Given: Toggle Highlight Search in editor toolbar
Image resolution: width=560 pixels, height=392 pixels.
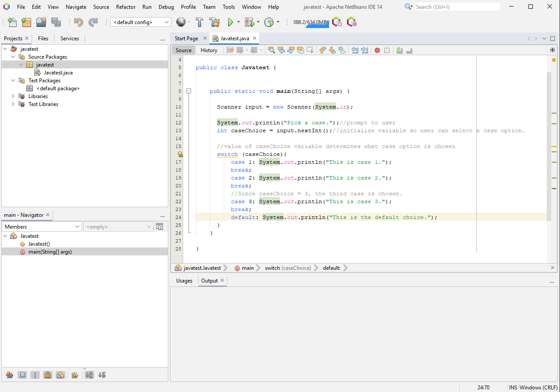Looking at the screenshot, I should pos(301,50).
